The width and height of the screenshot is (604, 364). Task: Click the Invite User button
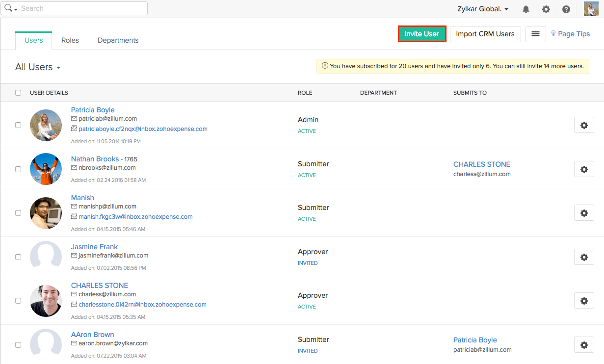422,34
